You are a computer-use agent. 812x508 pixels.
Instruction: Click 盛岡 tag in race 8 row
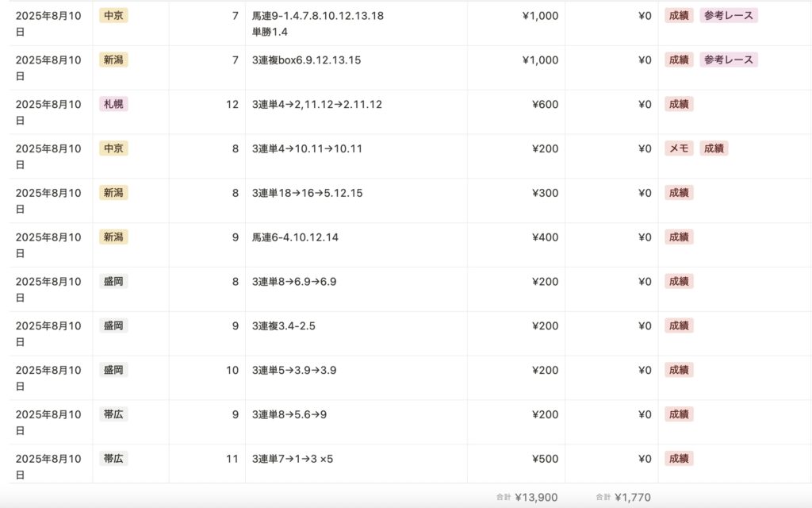coord(113,282)
